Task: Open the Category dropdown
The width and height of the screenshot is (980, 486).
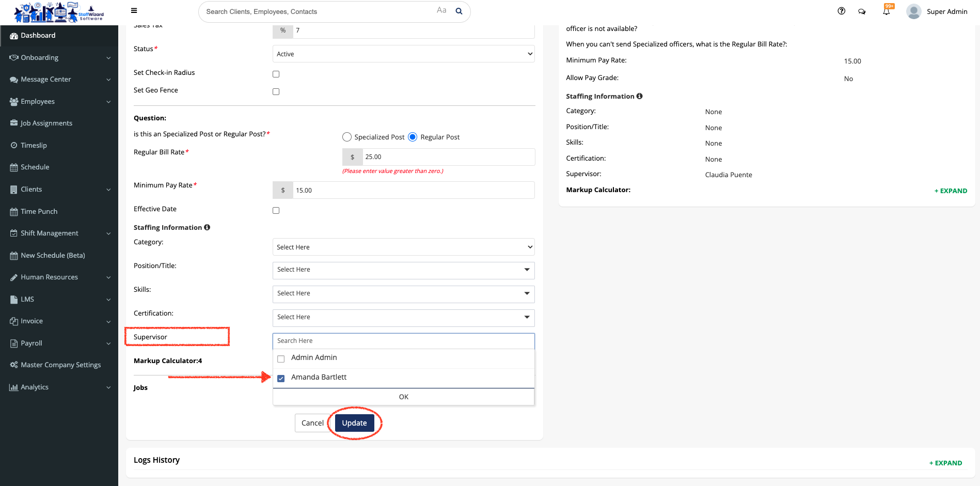Action: [x=403, y=247]
